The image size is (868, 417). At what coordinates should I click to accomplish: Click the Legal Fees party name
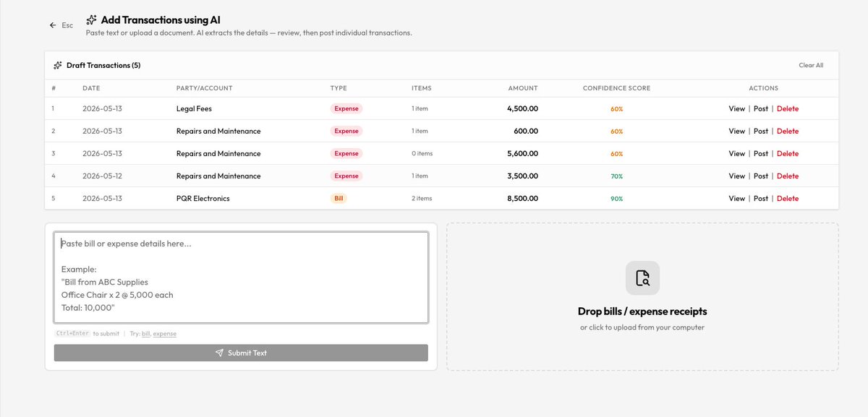click(x=194, y=108)
